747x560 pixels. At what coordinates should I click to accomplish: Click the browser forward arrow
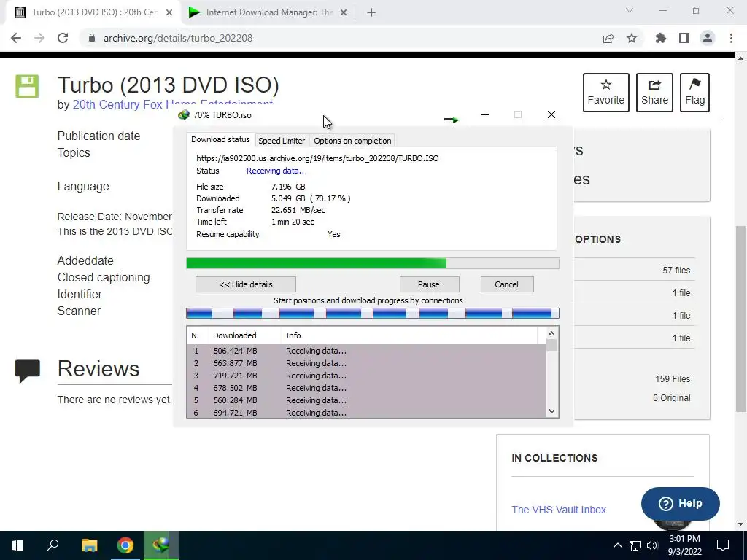[x=39, y=38]
